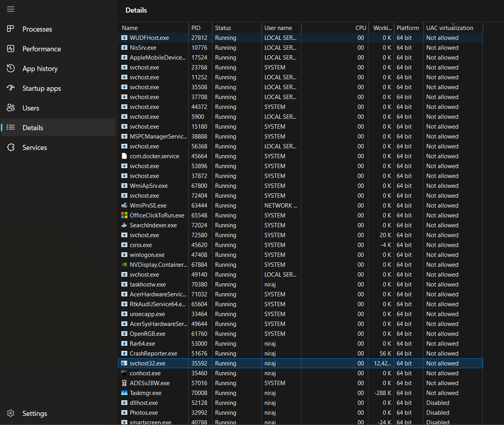This screenshot has width=504, height=425.
Task: Select the unsecapp.exe process name
Action: click(x=147, y=314)
